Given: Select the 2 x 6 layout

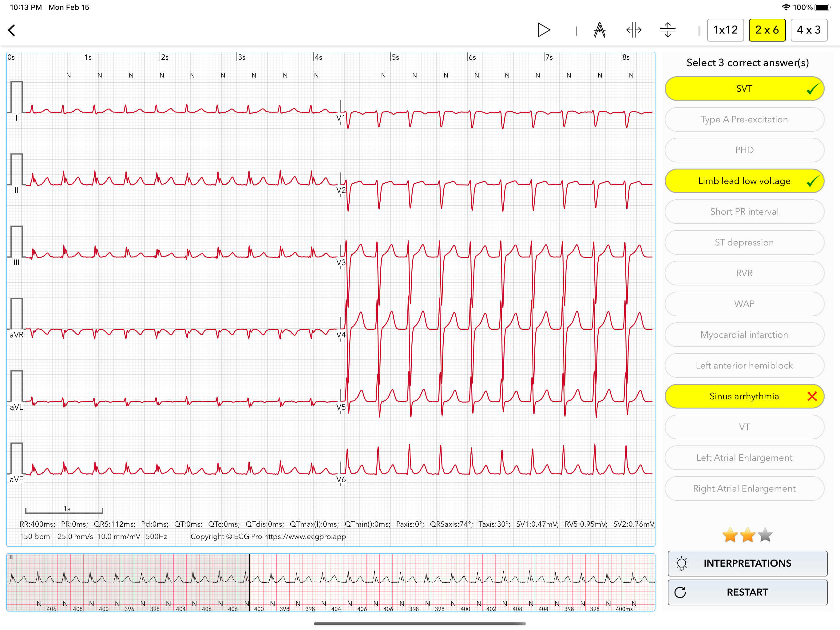Looking at the screenshot, I should (x=767, y=30).
